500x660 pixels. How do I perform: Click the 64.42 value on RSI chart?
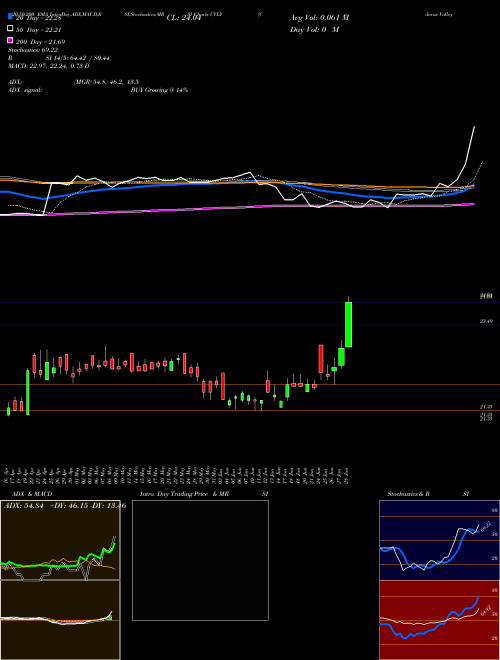[x=485, y=610]
